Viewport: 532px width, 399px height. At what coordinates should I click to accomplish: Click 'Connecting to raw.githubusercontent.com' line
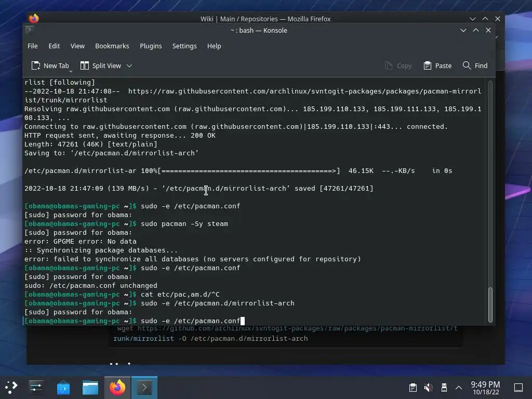[236, 127]
